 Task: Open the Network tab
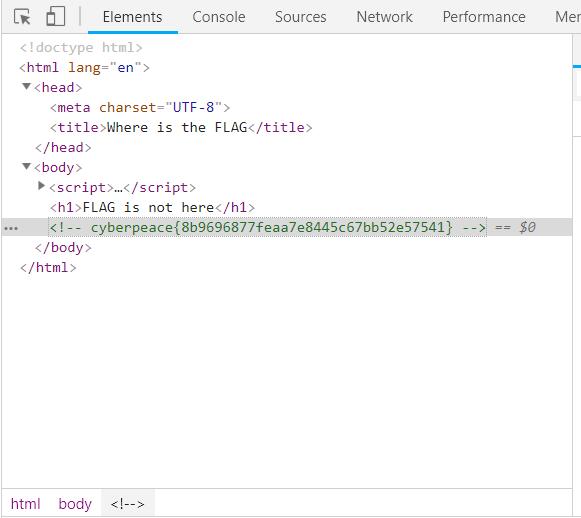384,17
